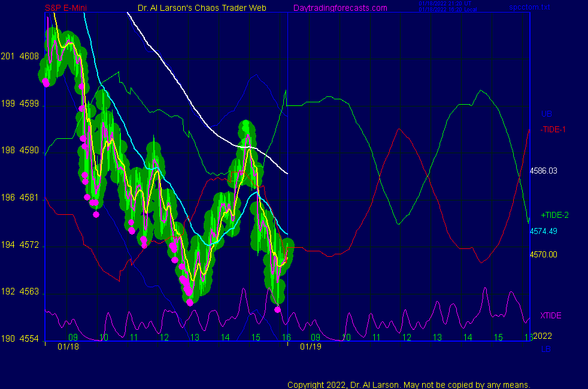Click the 12 hour label for 01/19
This screenshot has width=588, height=389.
[x=407, y=338]
